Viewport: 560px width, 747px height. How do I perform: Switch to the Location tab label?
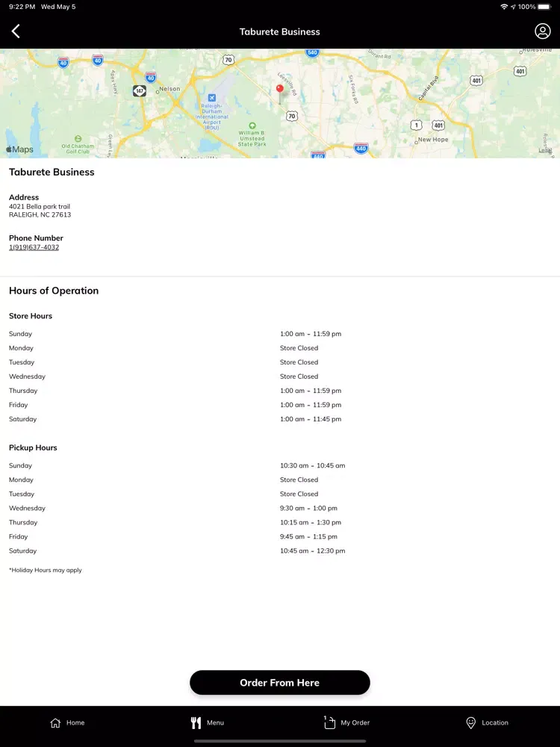point(495,722)
